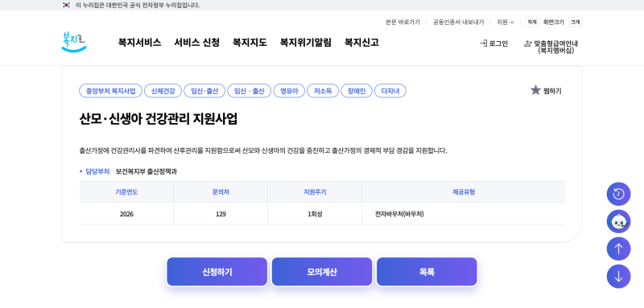644x308 pixels.
Task: Click the 2026 table cell
Action: pyautogui.click(x=126, y=214)
